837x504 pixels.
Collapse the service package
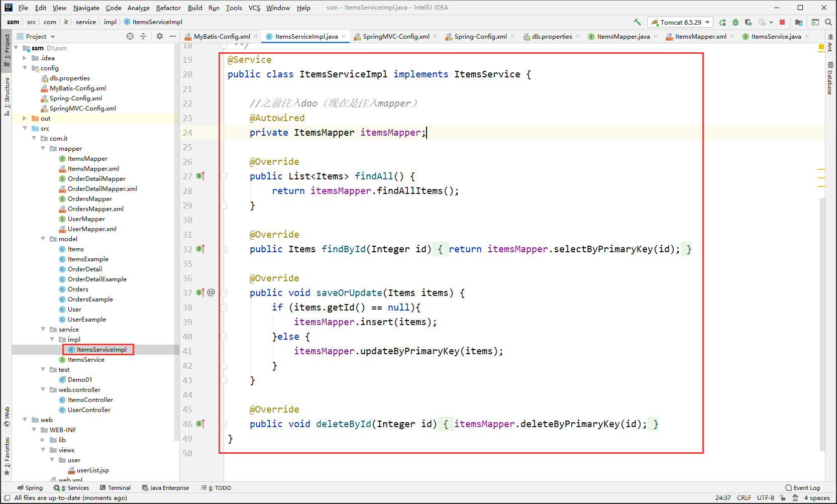tap(43, 329)
